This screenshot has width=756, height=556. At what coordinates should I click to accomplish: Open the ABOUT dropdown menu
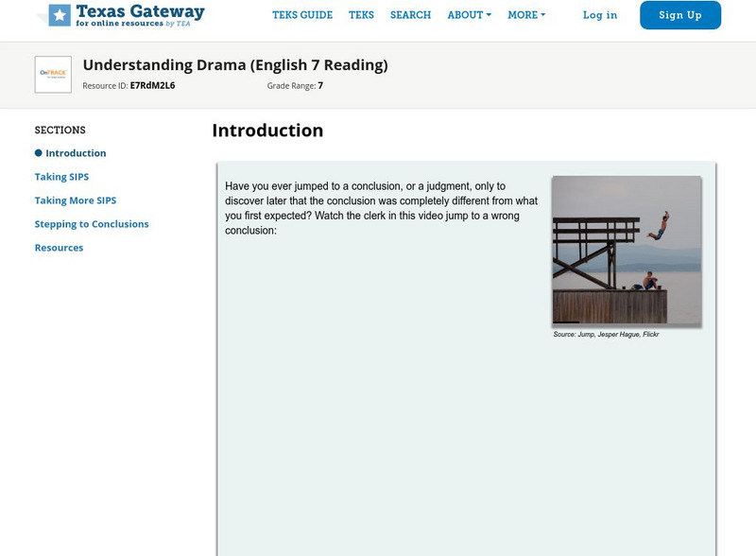coord(469,15)
